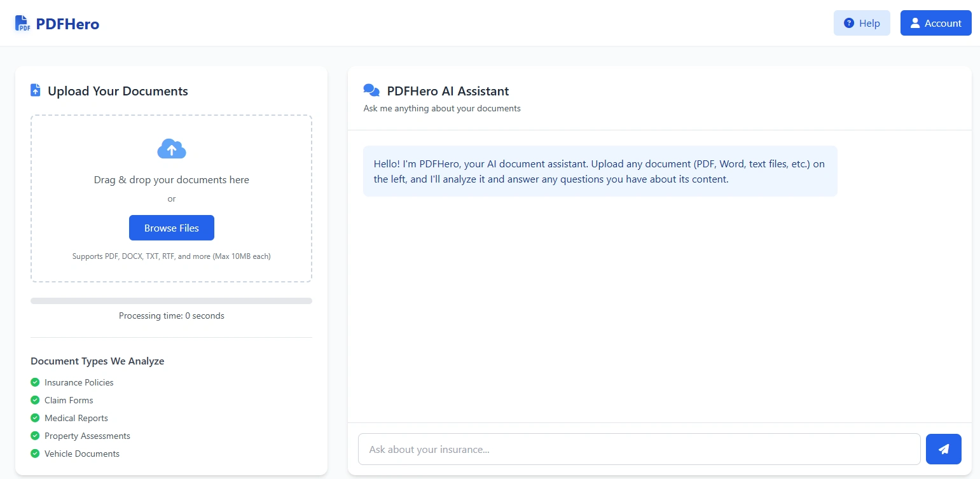The image size is (980, 479).
Task: Click green checkmark beside Vehicle Documents
Action: [x=35, y=454]
